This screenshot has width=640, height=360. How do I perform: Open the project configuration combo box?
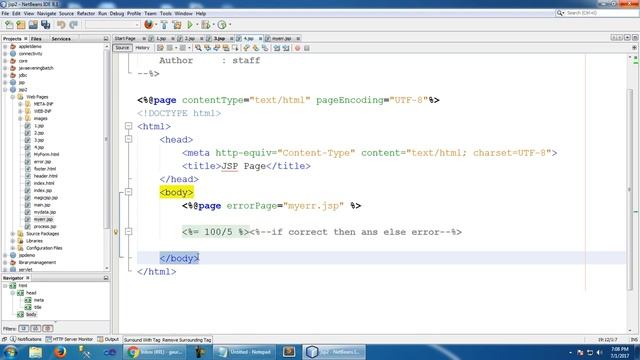tap(113, 25)
